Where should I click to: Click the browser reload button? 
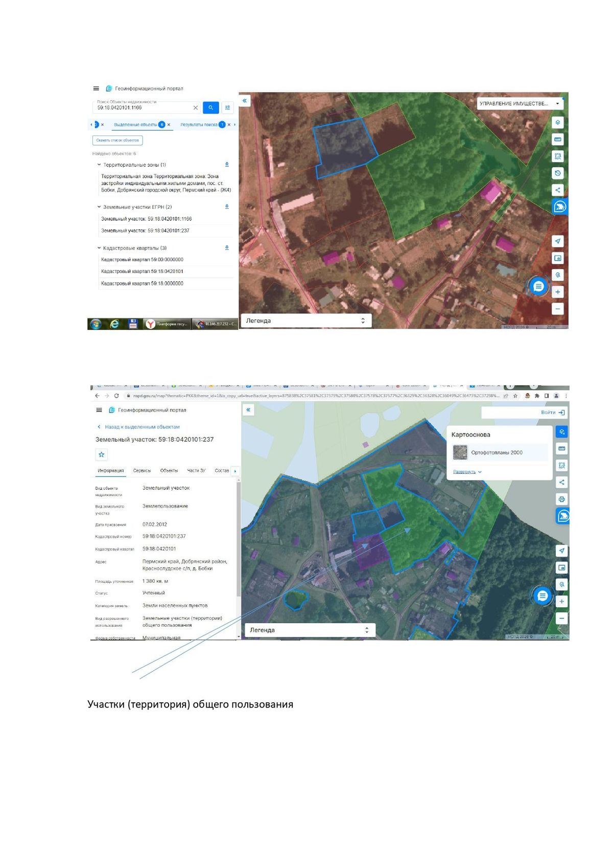116,396
